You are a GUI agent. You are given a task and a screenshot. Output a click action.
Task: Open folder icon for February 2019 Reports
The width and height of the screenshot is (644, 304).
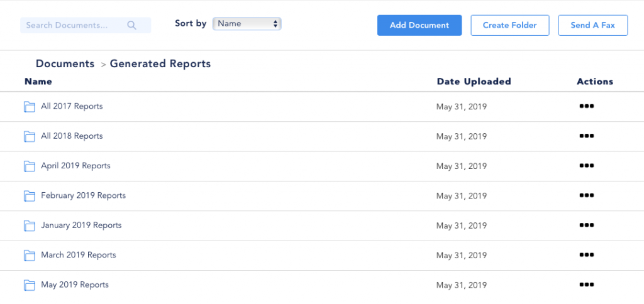coord(29,196)
